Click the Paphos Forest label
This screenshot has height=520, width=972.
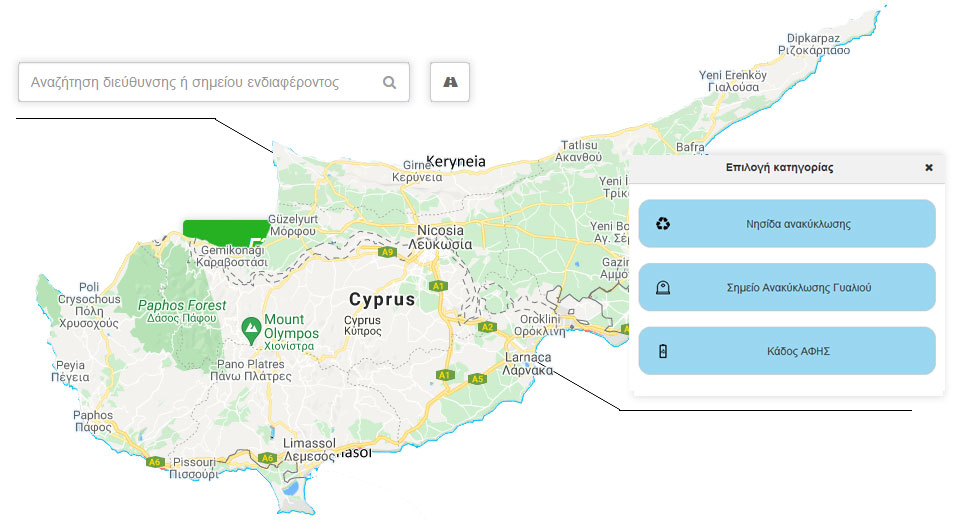click(x=182, y=305)
